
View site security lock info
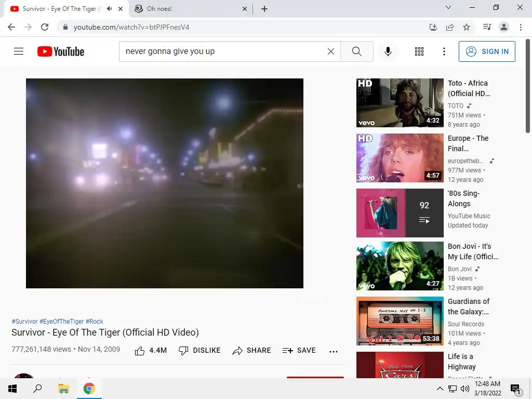point(65,27)
